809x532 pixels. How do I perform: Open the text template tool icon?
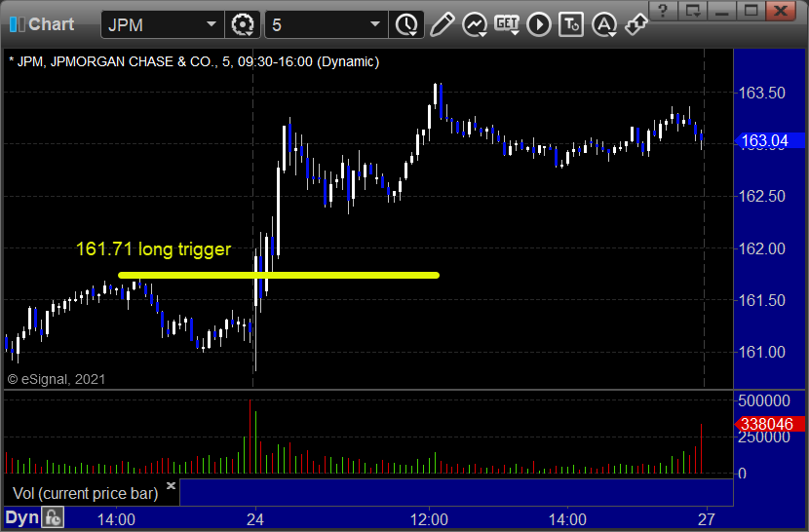[571, 24]
